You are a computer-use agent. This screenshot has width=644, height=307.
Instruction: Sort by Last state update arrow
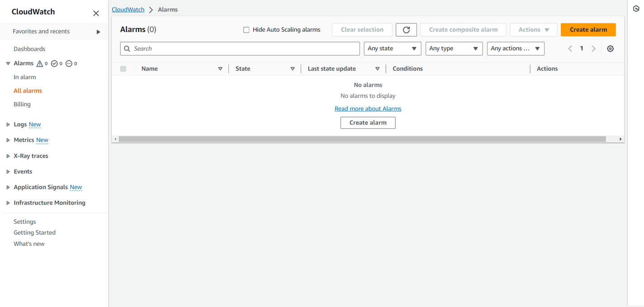pyautogui.click(x=377, y=69)
